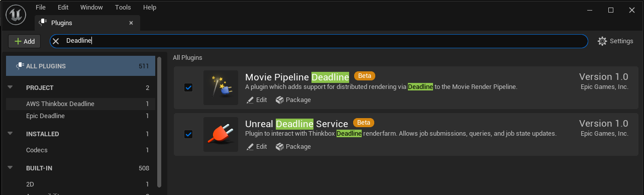644x195 pixels.
Task: Collapse the INSTALLED category
Action: coord(10,134)
